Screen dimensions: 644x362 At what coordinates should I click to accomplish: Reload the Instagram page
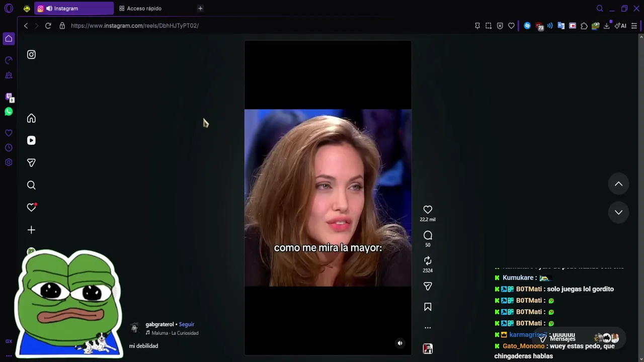pyautogui.click(x=48, y=26)
